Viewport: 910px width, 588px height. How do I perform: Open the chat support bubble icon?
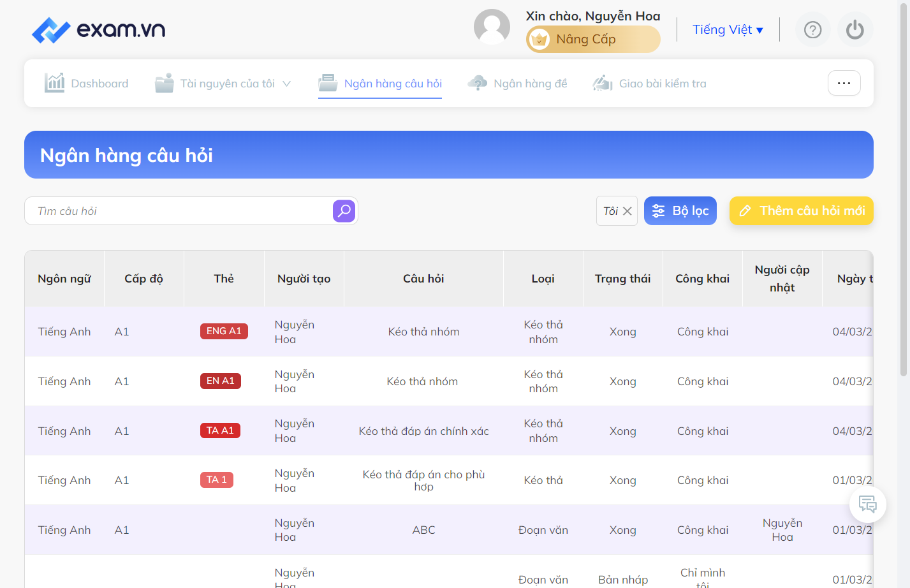[x=867, y=504]
